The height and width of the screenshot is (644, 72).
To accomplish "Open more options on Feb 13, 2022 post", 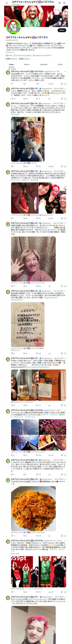I will point(65,89).
